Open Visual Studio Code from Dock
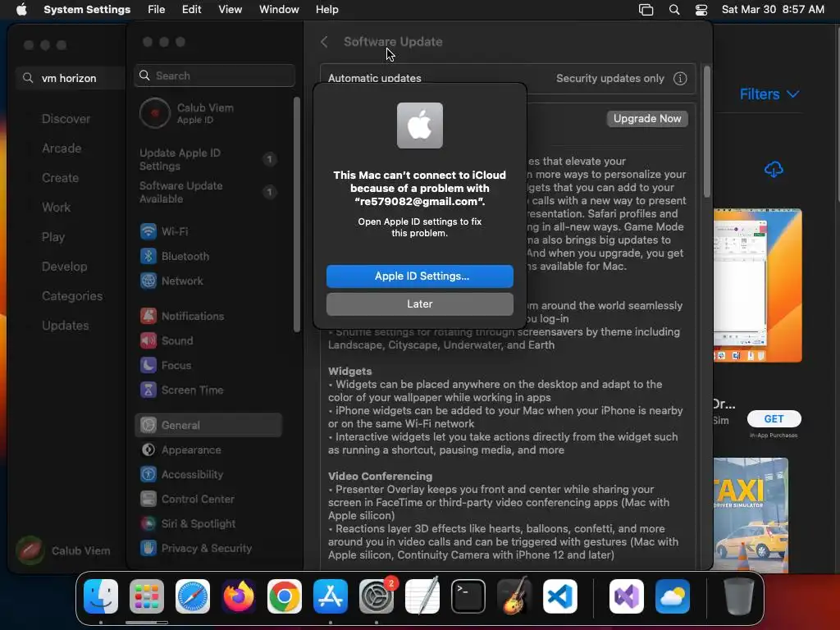840x630 pixels. pos(560,596)
